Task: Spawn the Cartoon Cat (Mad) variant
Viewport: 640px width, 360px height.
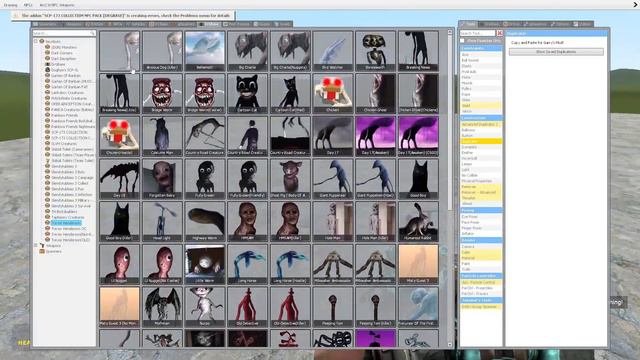Action: (x=290, y=93)
